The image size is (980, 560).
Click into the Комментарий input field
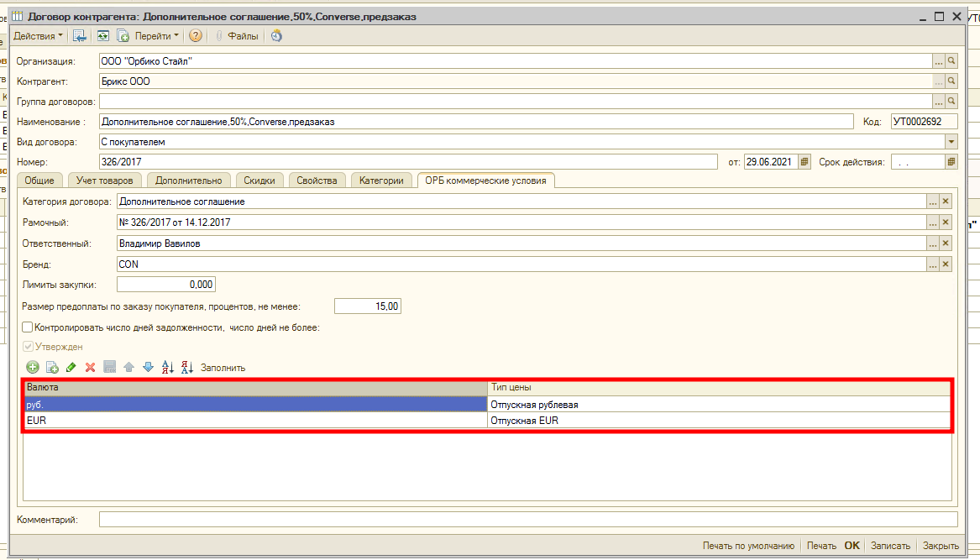click(527, 520)
